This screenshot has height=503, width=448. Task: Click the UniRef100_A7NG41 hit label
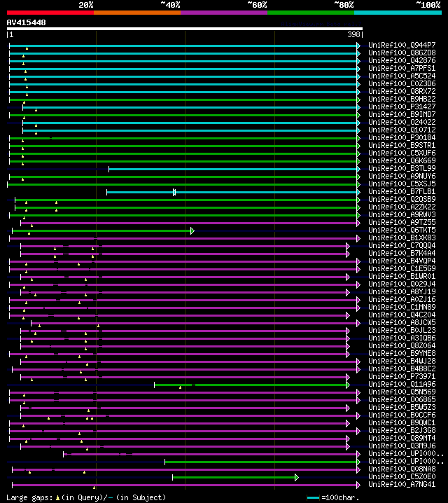tap(402, 484)
